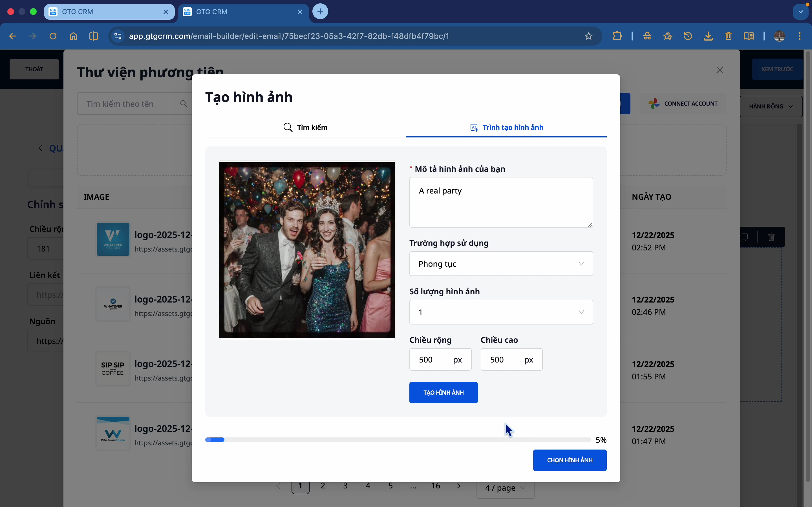Open the browser extensions puzzle icon

pyautogui.click(x=617, y=36)
